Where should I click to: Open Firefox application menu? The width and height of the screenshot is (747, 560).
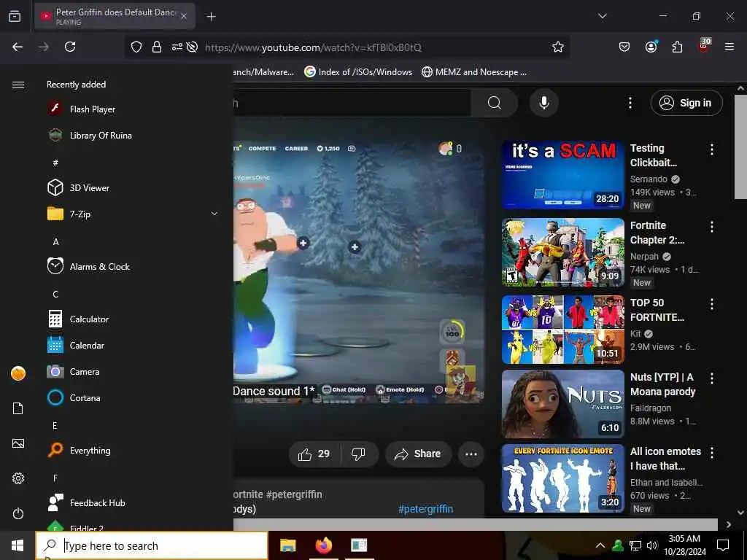729,47
